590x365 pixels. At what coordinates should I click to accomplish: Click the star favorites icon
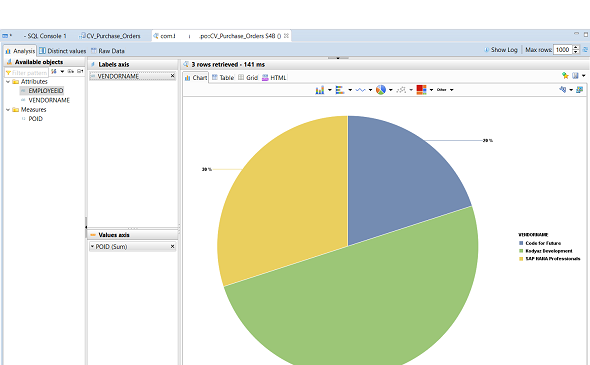565,76
